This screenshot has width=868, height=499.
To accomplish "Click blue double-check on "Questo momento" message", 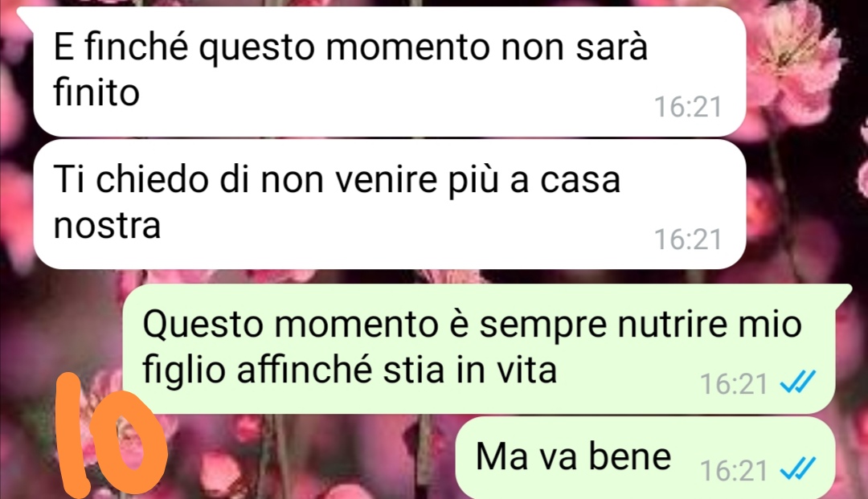I will pyautogui.click(x=798, y=382).
